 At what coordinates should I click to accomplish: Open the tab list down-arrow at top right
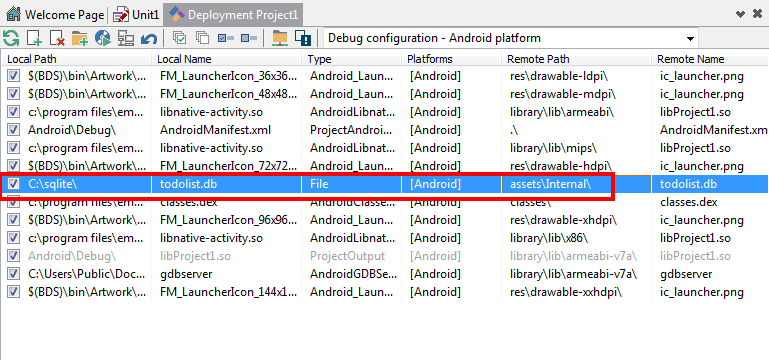click(741, 14)
